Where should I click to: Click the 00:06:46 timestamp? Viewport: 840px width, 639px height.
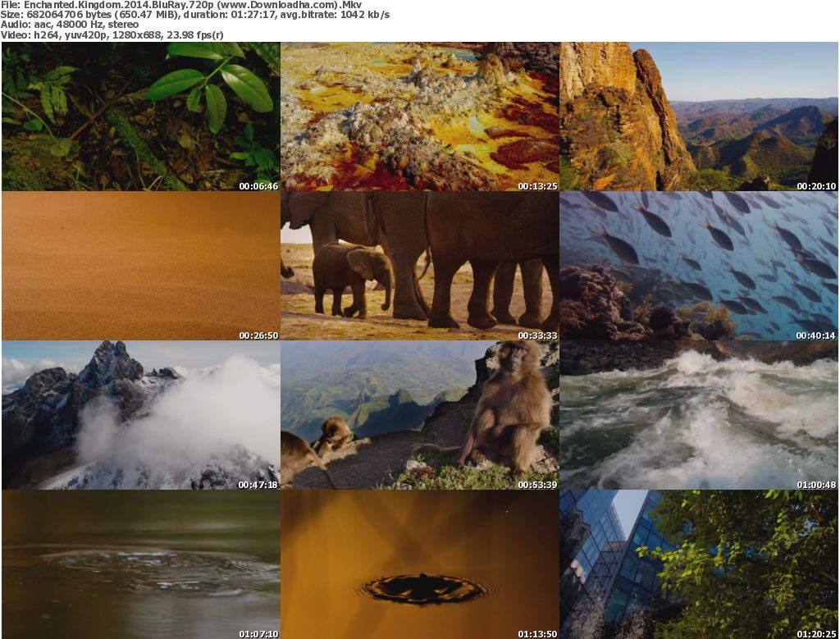click(258, 186)
